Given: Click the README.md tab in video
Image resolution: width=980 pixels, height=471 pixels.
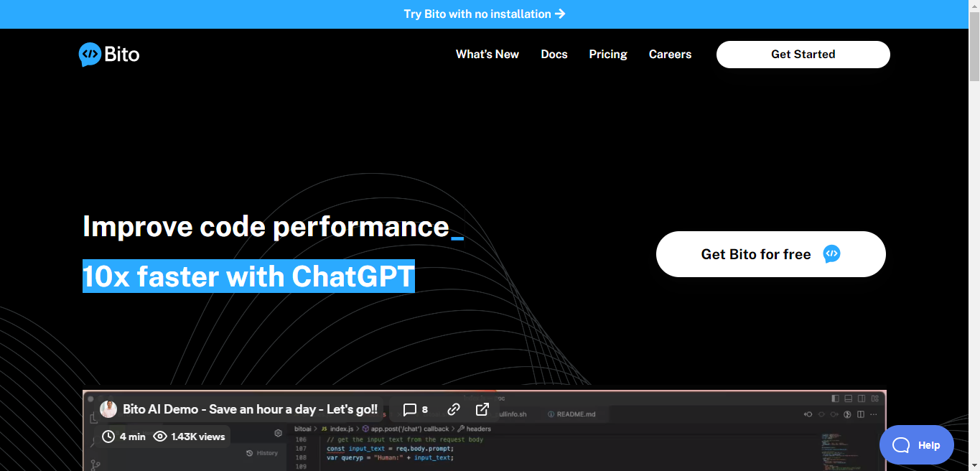Looking at the screenshot, I should tap(571, 414).
